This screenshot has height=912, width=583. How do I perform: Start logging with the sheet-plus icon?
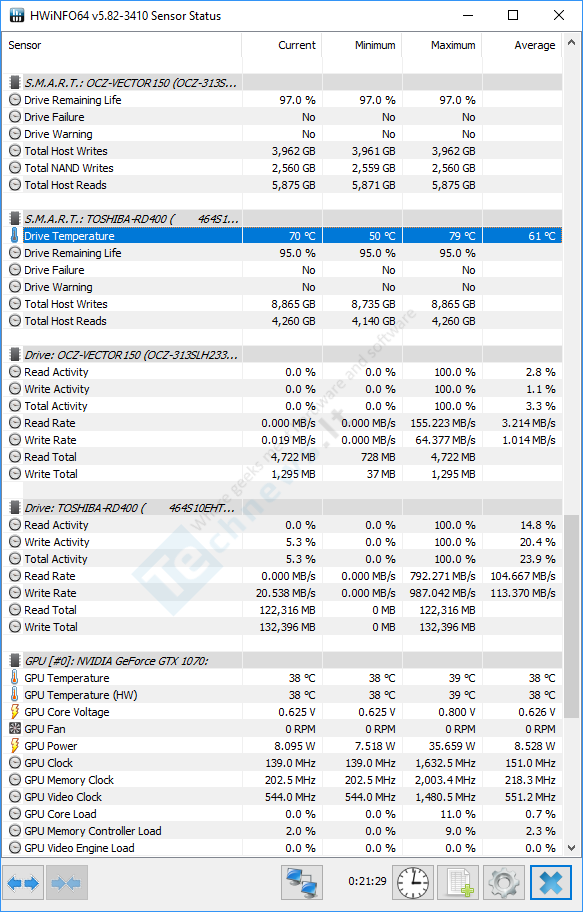point(458,884)
